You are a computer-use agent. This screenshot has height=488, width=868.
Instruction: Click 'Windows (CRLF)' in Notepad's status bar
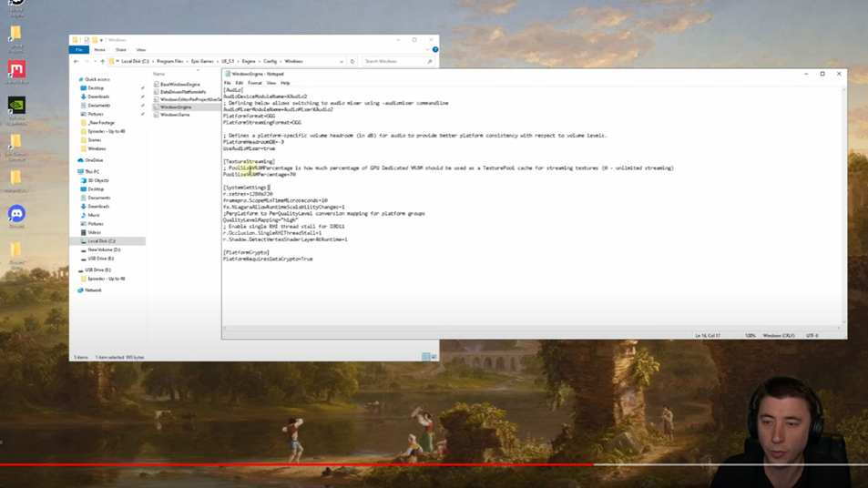(x=779, y=336)
